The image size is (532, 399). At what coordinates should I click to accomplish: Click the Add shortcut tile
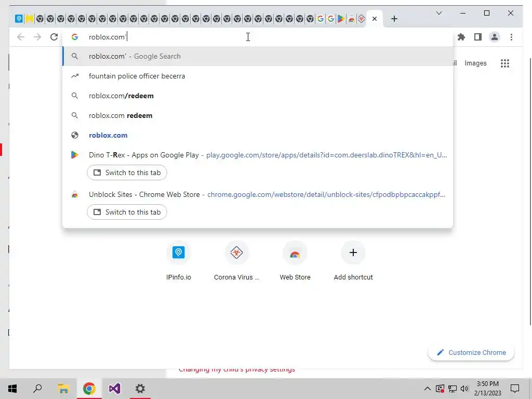(353, 261)
